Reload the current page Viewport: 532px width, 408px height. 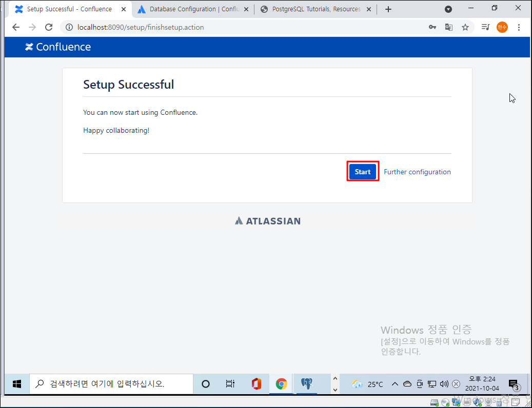[x=49, y=27]
